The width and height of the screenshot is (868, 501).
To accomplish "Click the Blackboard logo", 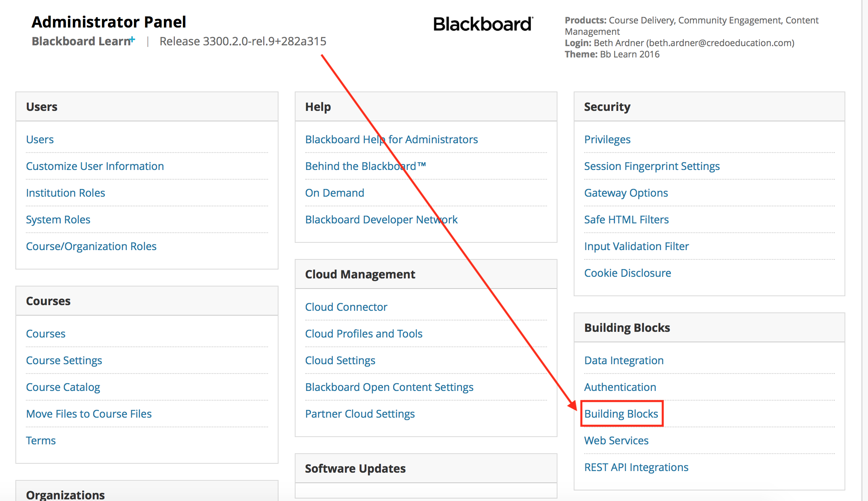I will pos(483,24).
